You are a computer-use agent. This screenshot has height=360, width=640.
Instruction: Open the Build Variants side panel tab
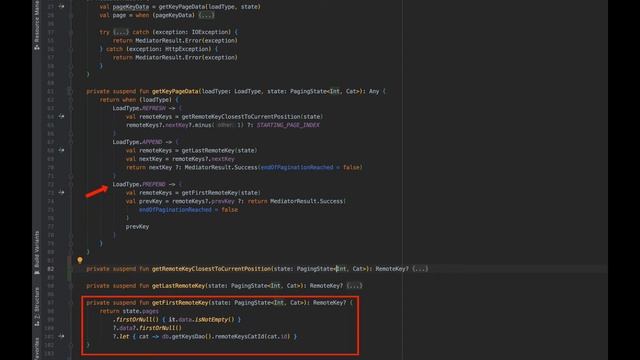37,252
